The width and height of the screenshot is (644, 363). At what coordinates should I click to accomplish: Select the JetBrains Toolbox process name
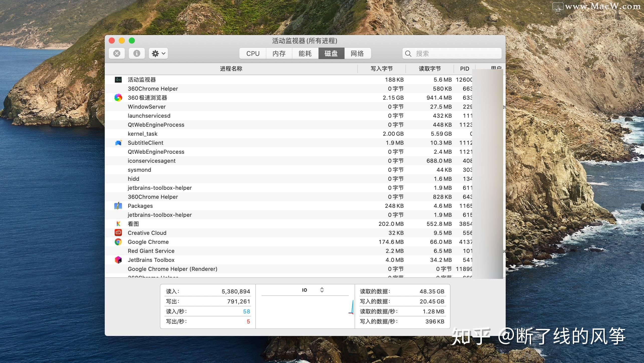[151, 260]
